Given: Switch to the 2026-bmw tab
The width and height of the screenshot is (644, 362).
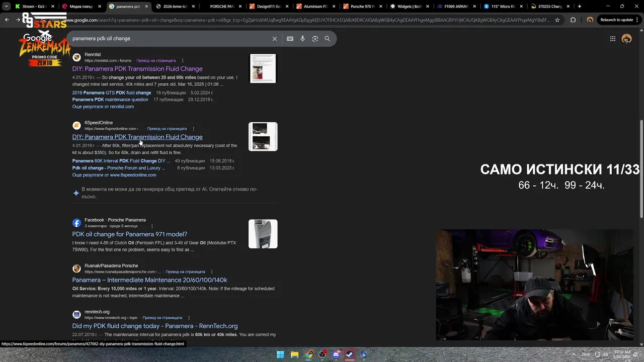Looking at the screenshot, I should [175, 7].
